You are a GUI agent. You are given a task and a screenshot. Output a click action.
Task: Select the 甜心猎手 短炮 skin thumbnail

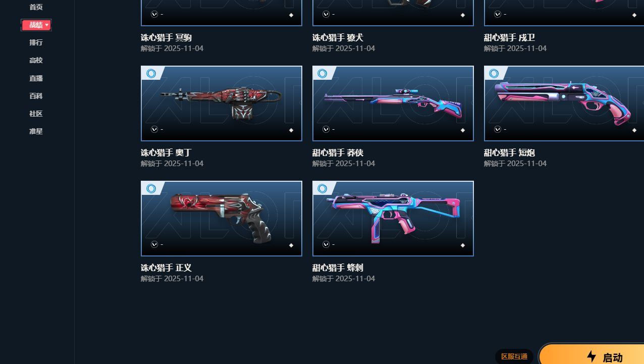pos(564,103)
